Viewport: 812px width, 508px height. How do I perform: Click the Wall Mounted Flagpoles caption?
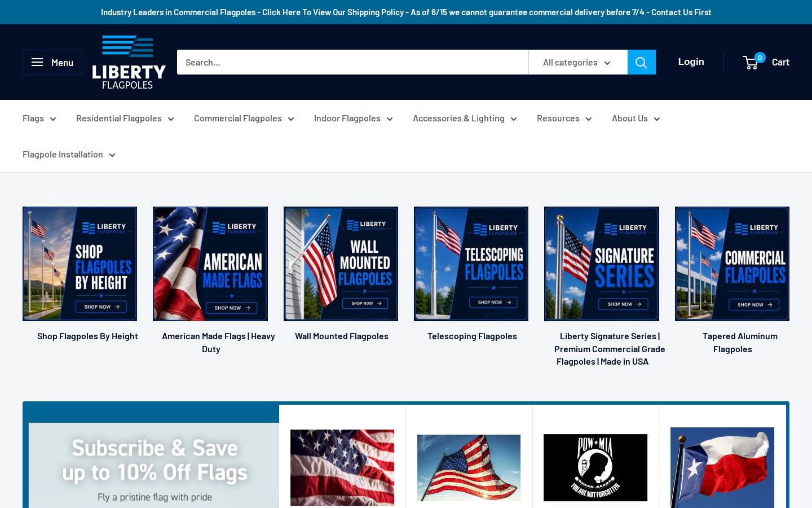[342, 336]
